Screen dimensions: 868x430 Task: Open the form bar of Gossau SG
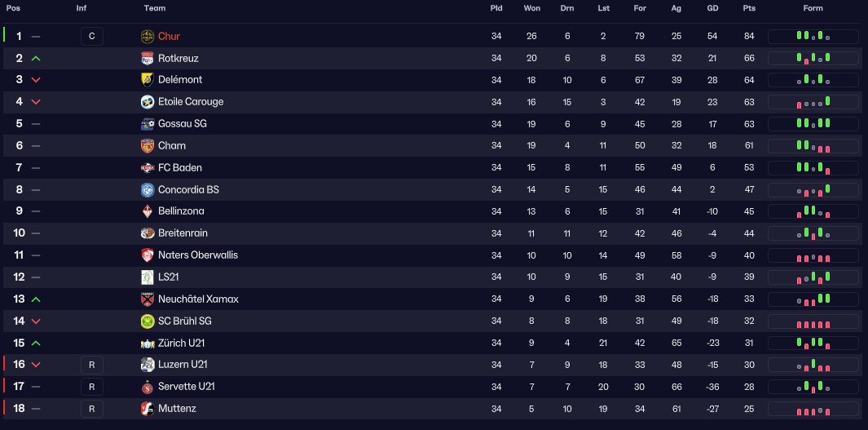coord(813,123)
